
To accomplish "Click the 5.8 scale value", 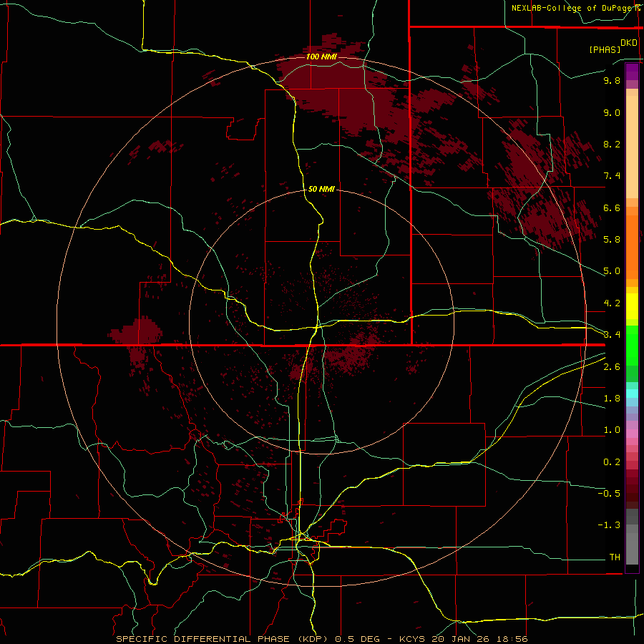I will pos(612,240).
